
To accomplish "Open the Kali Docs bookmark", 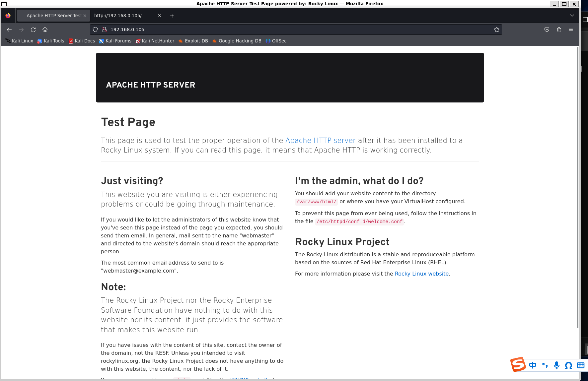I will pyautogui.click(x=82, y=41).
